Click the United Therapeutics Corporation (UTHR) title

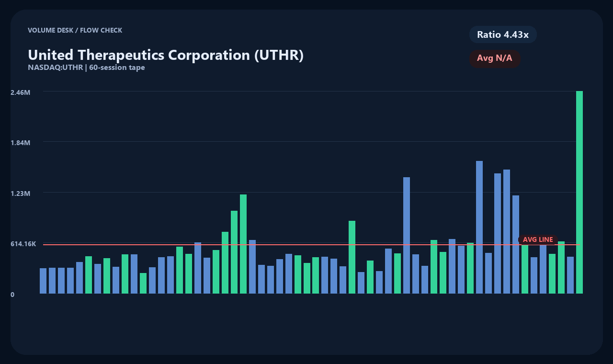(166, 55)
